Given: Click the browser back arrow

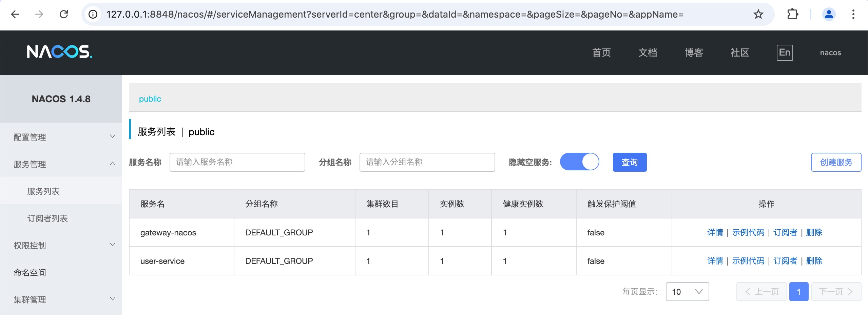Looking at the screenshot, I should pos(15,14).
